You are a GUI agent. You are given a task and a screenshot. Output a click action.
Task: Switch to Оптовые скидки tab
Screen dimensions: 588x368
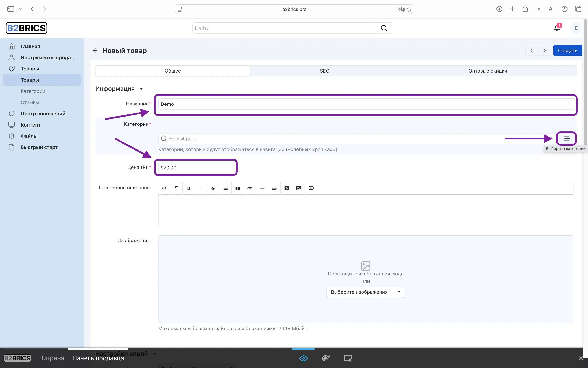488,71
